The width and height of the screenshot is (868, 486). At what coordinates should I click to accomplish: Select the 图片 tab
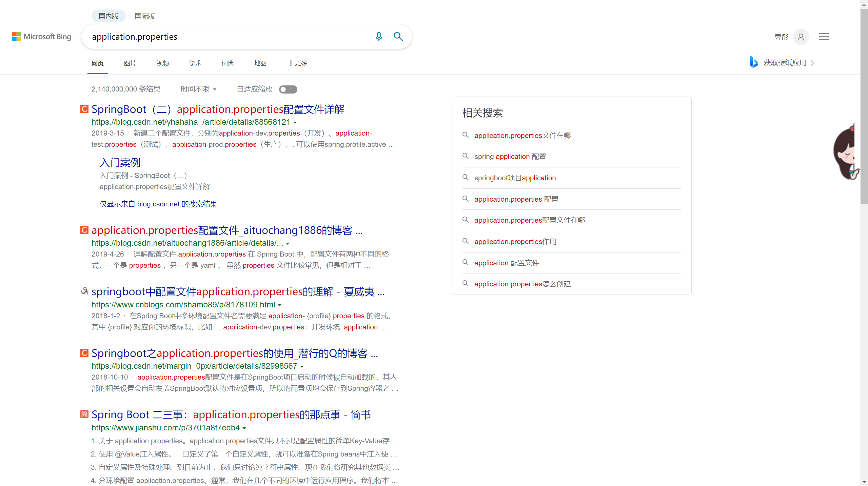pyautogui.click(x=130, y=63)
